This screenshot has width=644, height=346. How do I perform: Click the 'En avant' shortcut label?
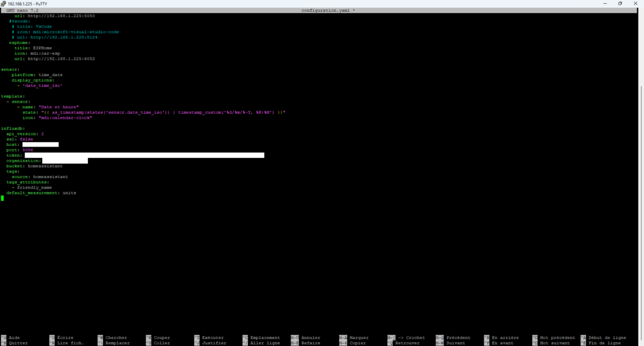pos(502,343)
